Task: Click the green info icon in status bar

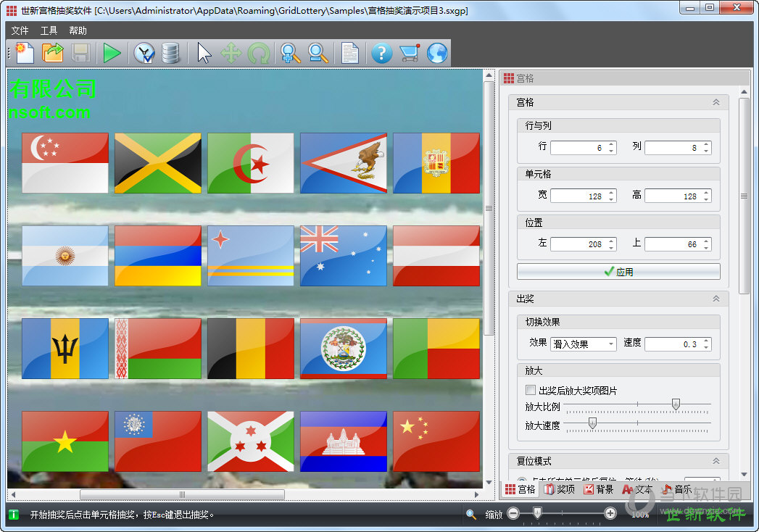Action: point(14,515)
